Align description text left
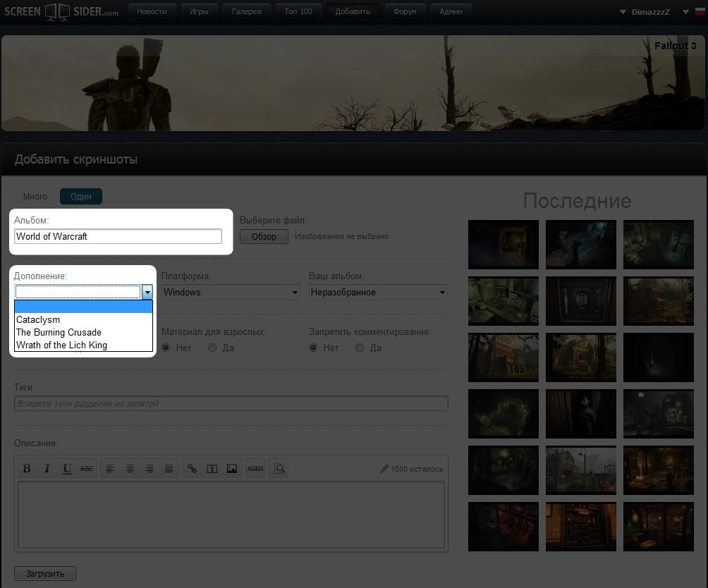 [110, 468]
